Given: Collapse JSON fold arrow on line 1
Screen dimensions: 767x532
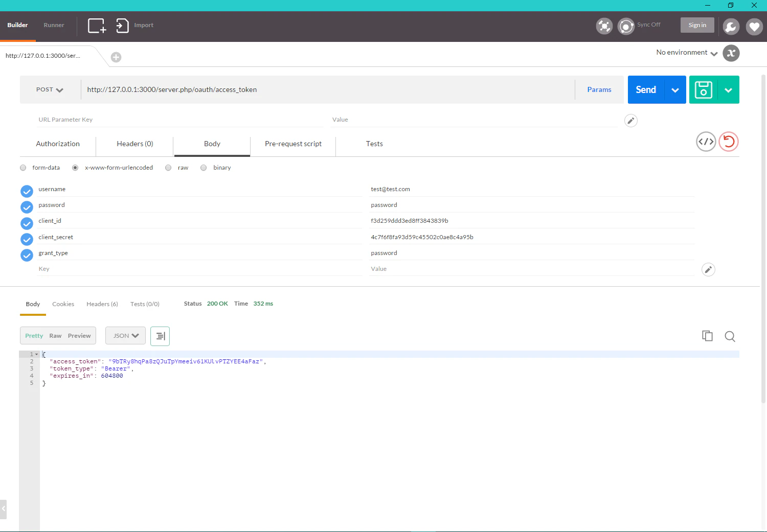Looking at the screenshot, I should click(37, 354).
